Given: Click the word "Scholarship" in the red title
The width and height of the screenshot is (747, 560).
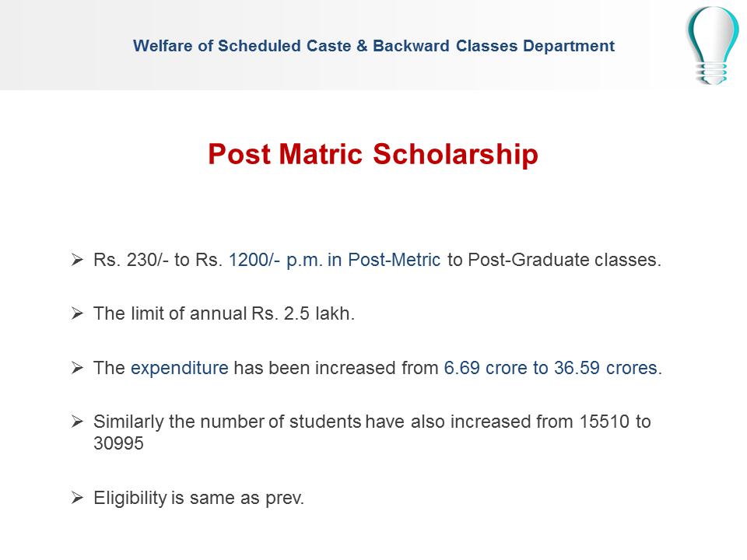Looking at the screenshot, I should pos(455,154).
